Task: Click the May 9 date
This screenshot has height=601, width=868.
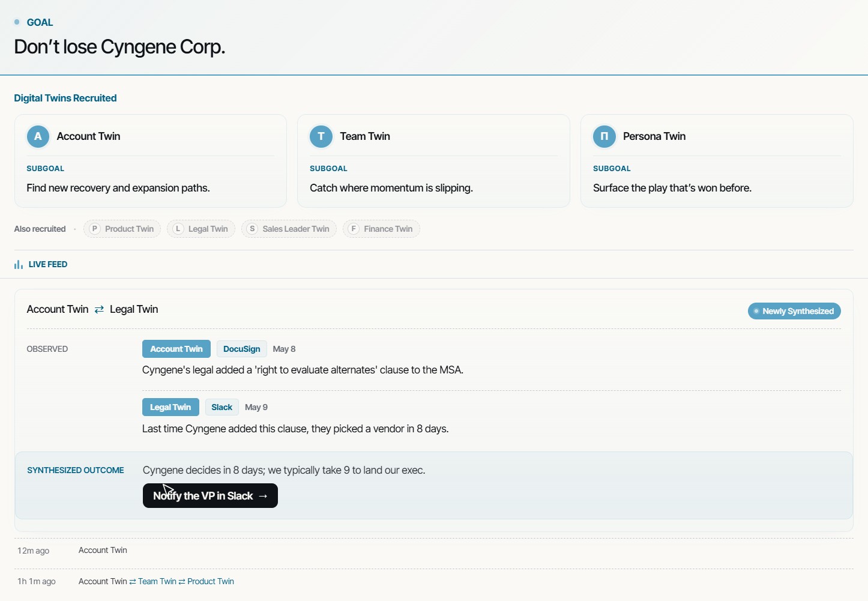Action: click(256, 407)
